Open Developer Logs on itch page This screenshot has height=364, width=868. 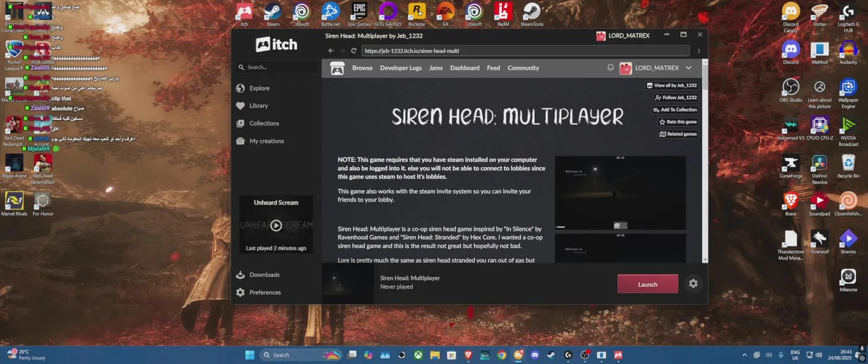(400, 68)
